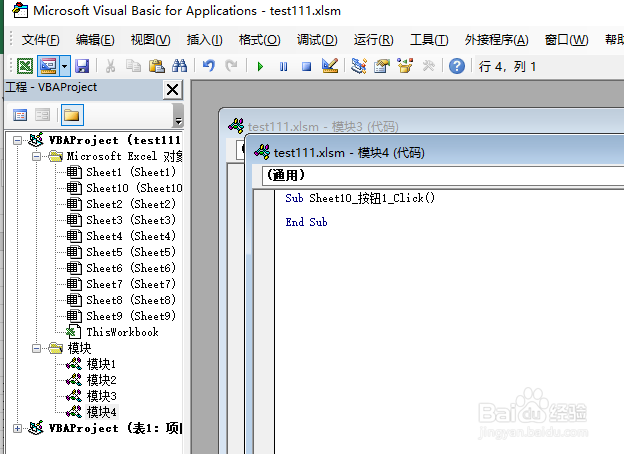Click the Copy icon in toolbar
This screenshot has height=454, width=624.
133,66
